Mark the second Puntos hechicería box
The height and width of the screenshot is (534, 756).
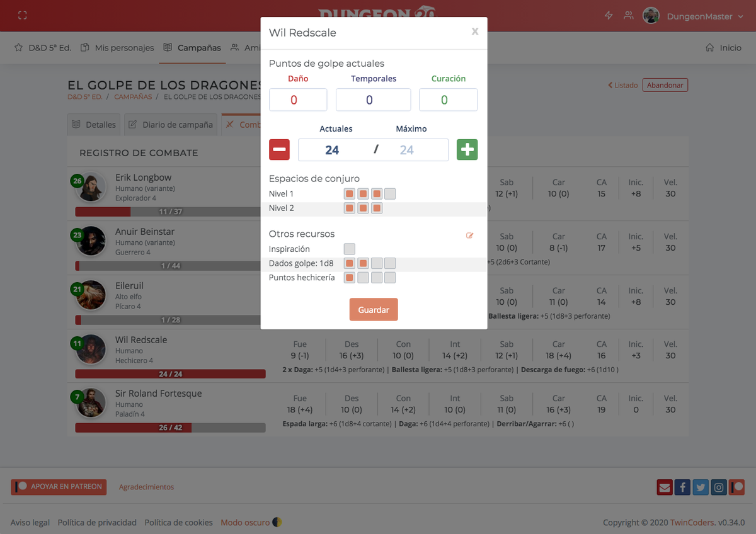pyautogui.click(x=363, y=278)
